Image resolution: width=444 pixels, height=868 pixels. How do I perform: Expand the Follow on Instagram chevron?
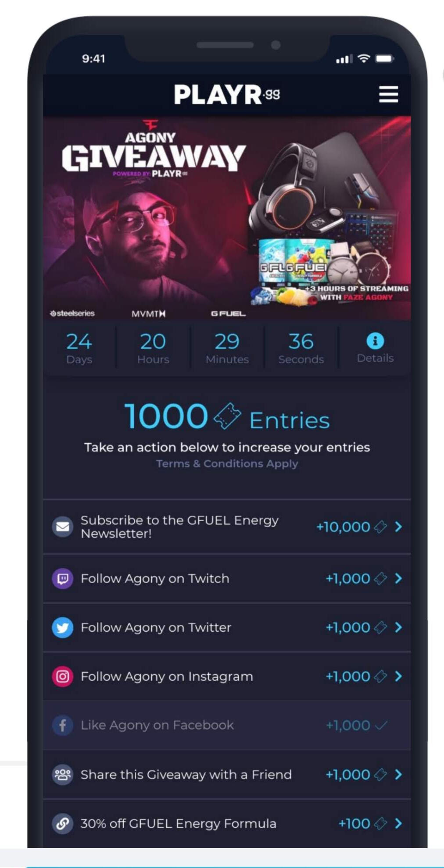398,676
